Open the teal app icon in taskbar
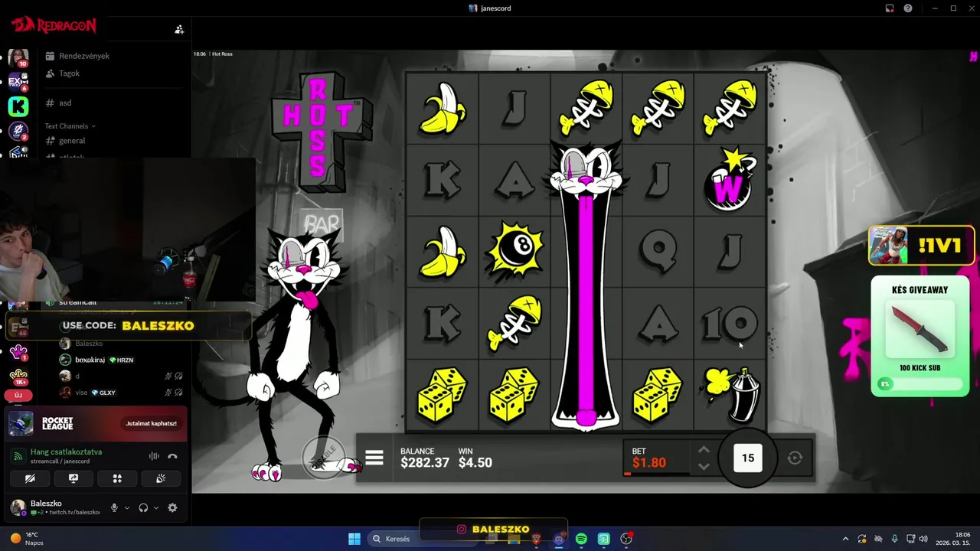Image resolution: width=980 pixels, height=551 pixels. (x=603, y=539)
